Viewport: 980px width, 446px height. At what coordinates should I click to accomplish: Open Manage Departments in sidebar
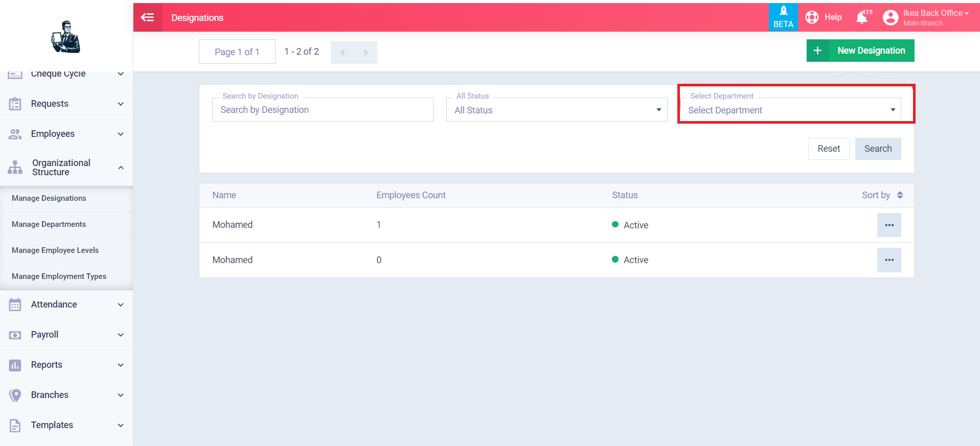(49, 224)
